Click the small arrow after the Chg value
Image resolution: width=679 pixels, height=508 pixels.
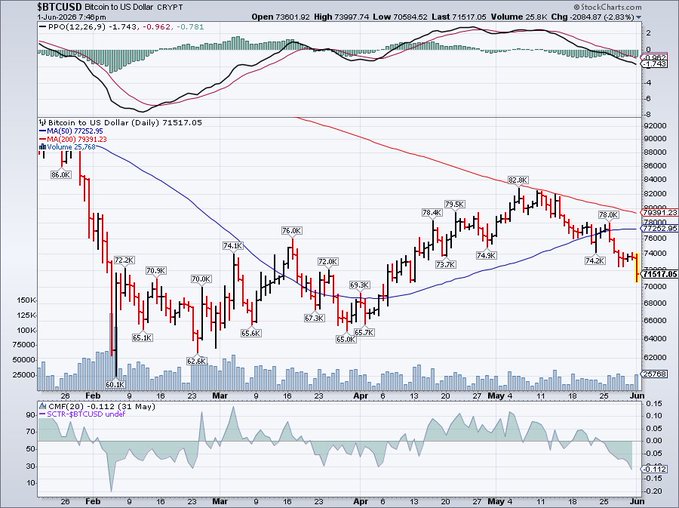639,17
